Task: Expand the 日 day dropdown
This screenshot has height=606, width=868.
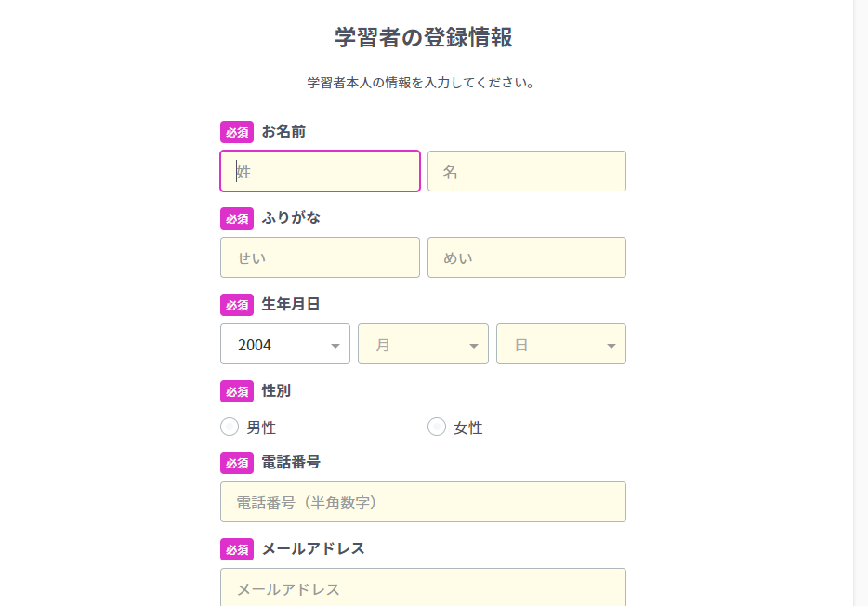Action: [560, 344]
